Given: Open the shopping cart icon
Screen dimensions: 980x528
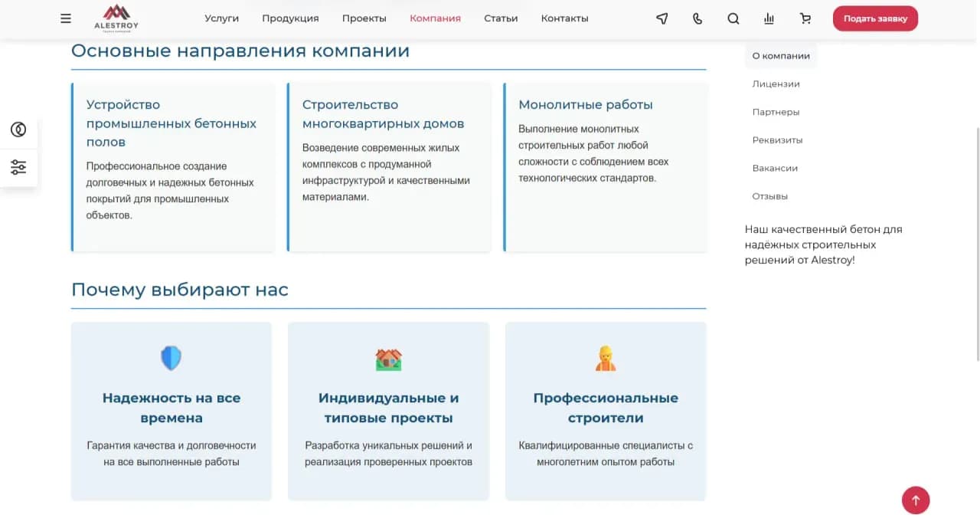Looking at the screenshot, I should coord(805,18).
